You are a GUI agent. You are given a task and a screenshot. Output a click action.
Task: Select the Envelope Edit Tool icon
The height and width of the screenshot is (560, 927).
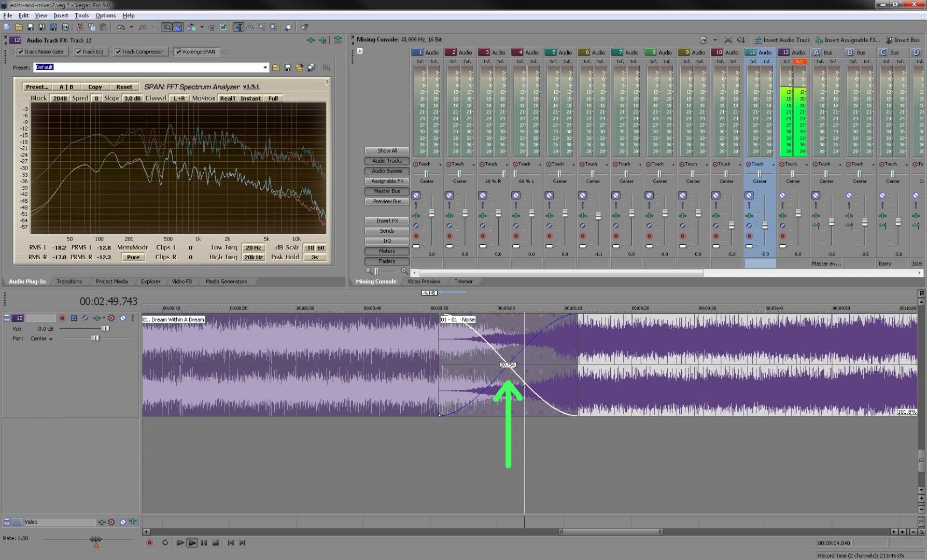coord(250,27)
